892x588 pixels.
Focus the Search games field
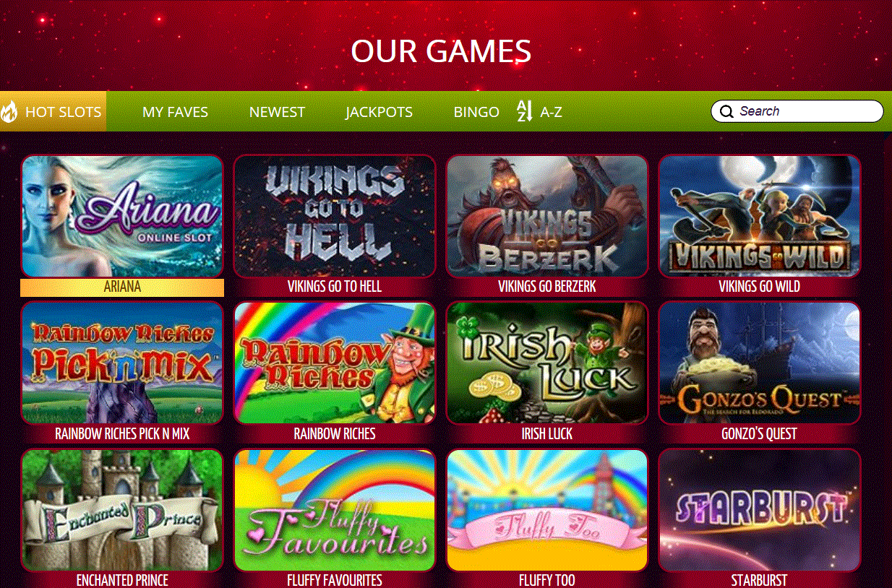(x=797, y=111)
